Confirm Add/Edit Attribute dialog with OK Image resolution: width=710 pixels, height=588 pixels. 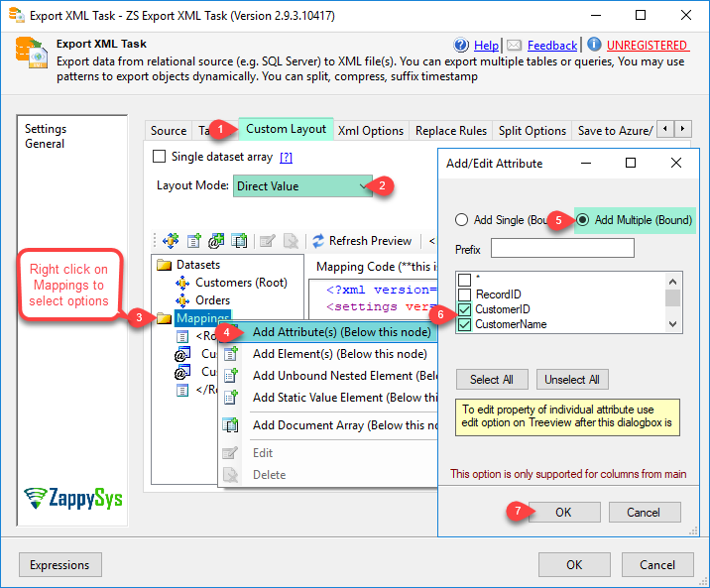click(564, 513)
